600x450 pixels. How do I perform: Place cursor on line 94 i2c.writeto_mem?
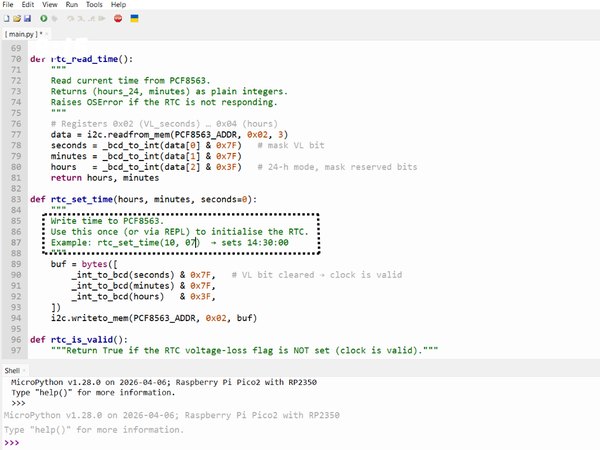tap(154, 318)
